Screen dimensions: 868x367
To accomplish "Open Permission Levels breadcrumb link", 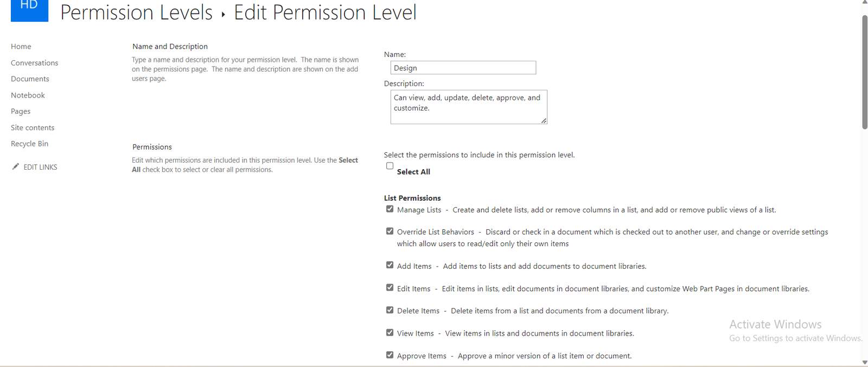I will point(136,12).
